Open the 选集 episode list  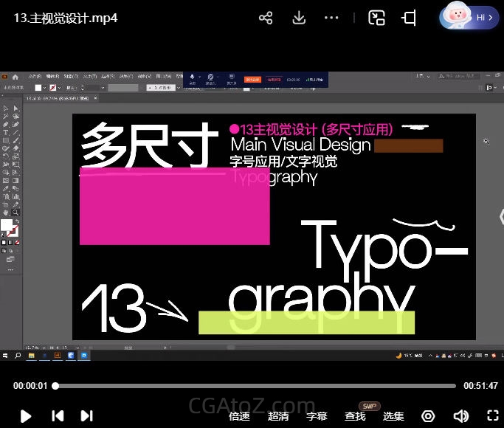tap(393, 415)
